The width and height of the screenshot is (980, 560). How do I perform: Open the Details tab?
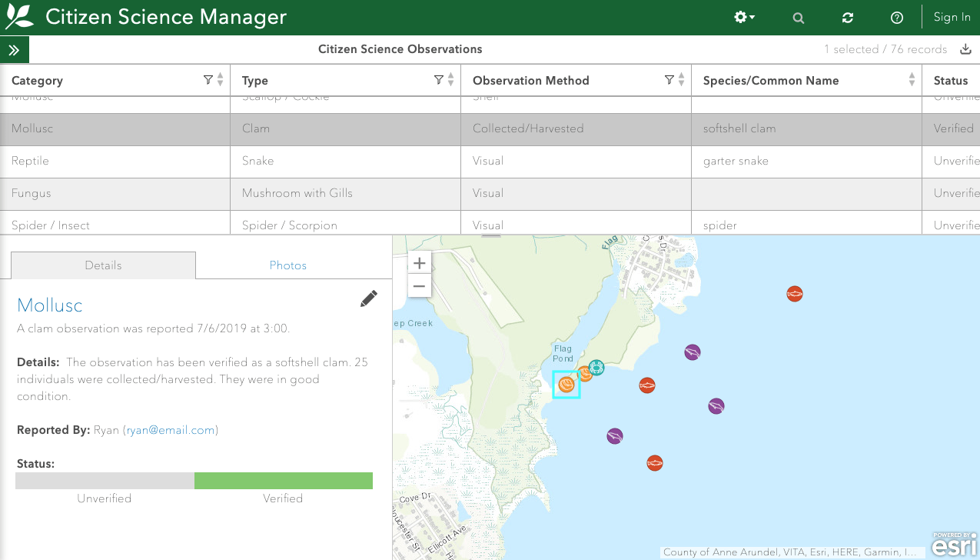(102, 265)
